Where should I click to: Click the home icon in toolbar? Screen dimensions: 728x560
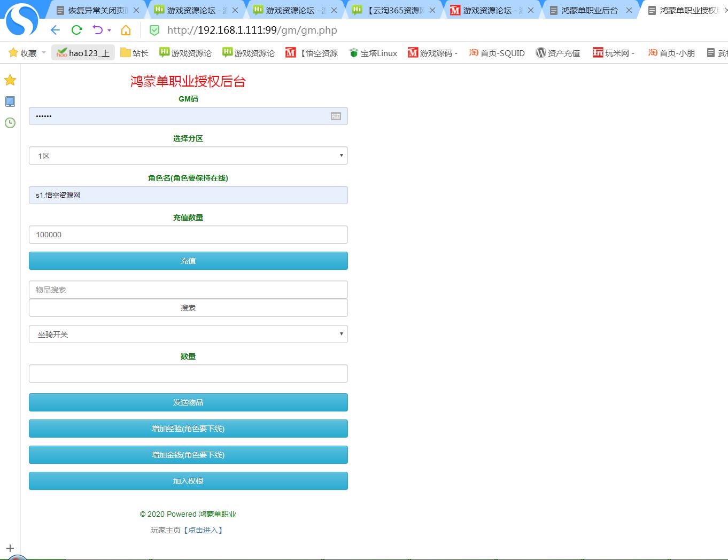(126, 30)
